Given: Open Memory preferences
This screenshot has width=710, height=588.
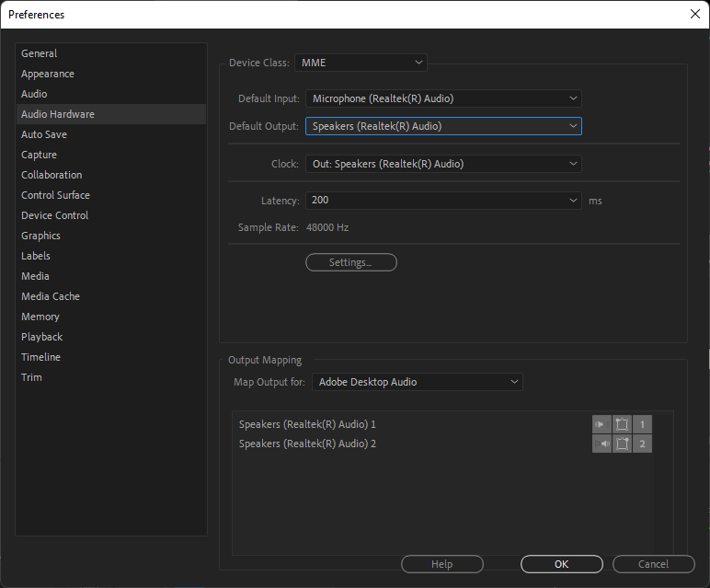Looking at the screenshot, I should tap(111, 317).
